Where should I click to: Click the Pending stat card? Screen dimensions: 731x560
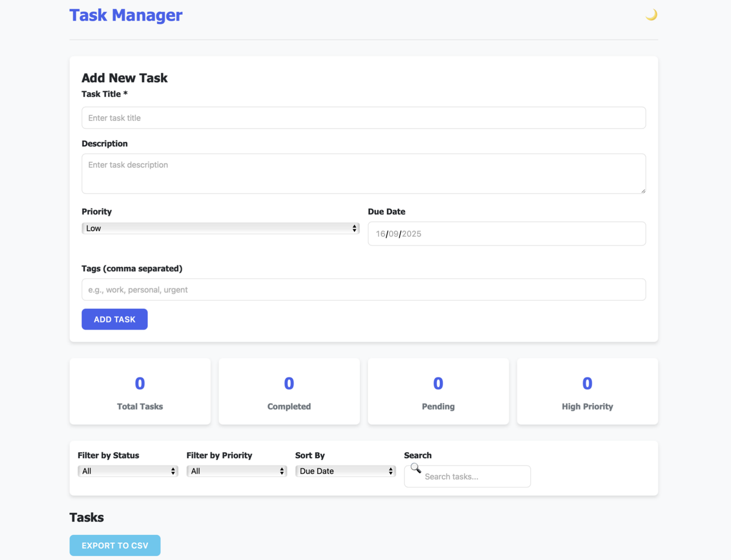(x=438, y=391)
